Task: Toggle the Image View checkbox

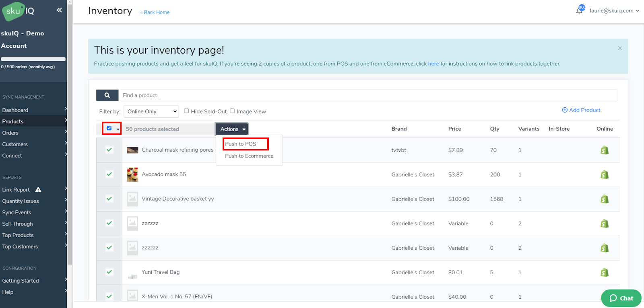Action: (232, 111)
